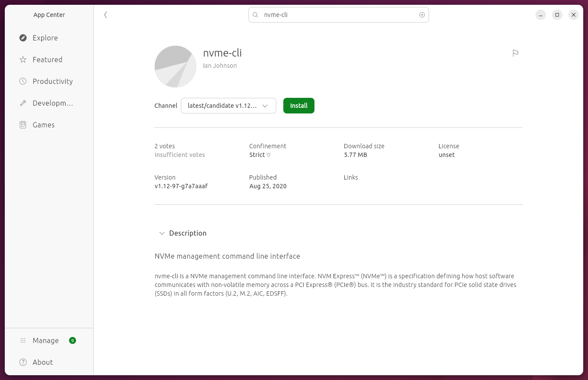Image resolution: width=588 pixels, height=380 pixels.
Task: Click the Explore compass icon
Action: pos(23,38)
